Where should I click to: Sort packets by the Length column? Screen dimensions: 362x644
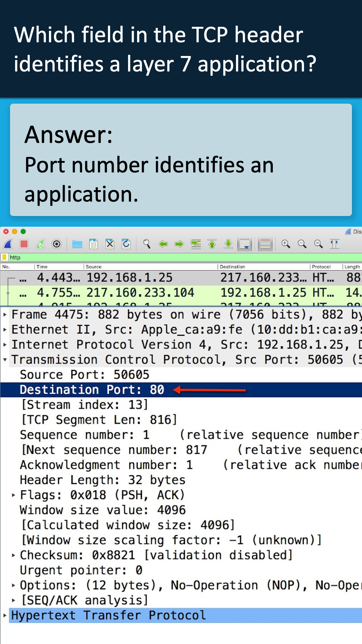coord(352,267)
